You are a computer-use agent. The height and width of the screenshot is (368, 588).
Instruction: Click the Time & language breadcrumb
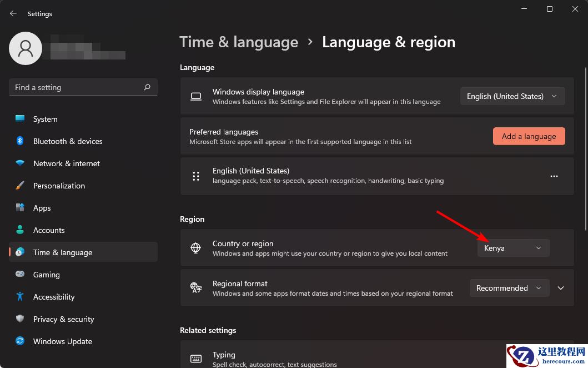239,42
